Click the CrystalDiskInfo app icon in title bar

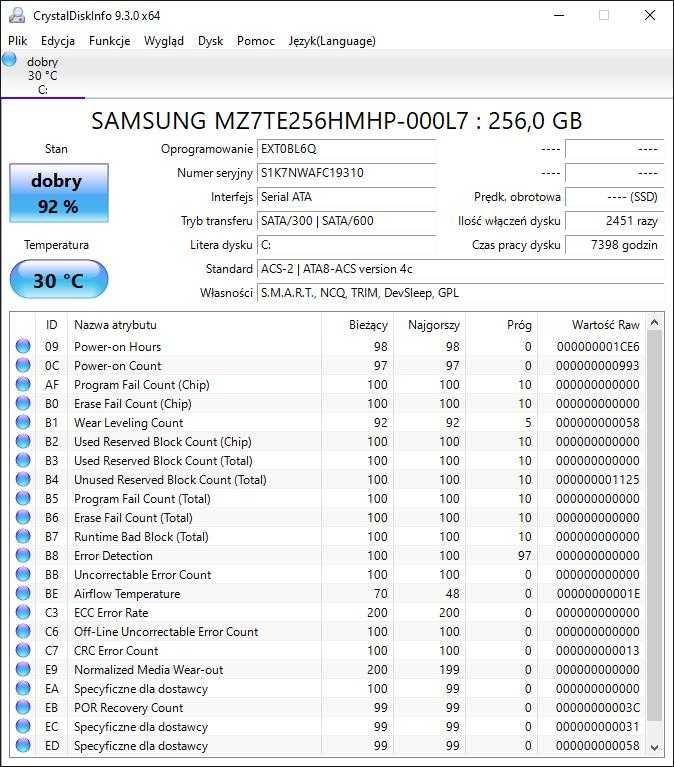click(17, 15)
